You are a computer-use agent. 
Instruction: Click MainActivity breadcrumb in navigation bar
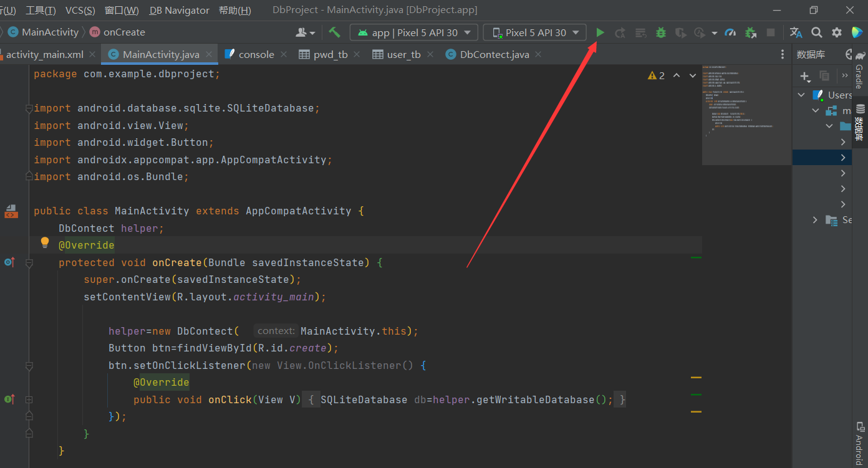[x=43, y=32]
